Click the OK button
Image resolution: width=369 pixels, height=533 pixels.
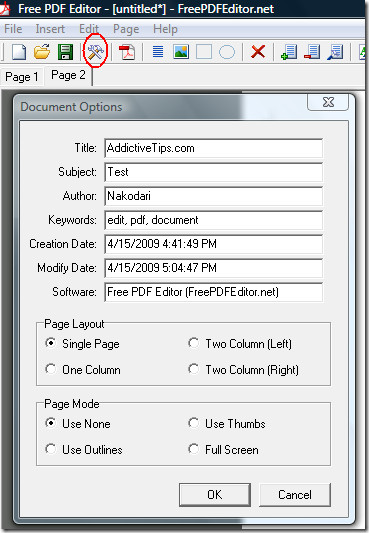pyautogui.click(x=215, y=495)
